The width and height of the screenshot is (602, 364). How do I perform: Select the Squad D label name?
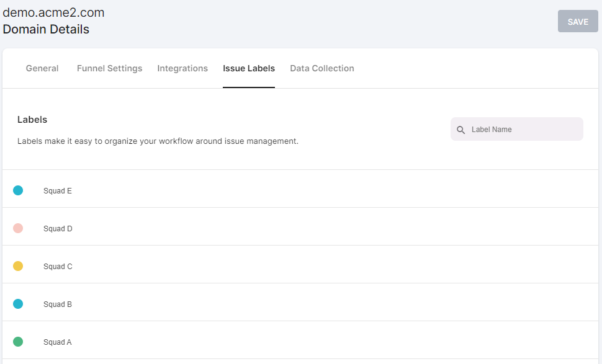[x=58, y=229]
